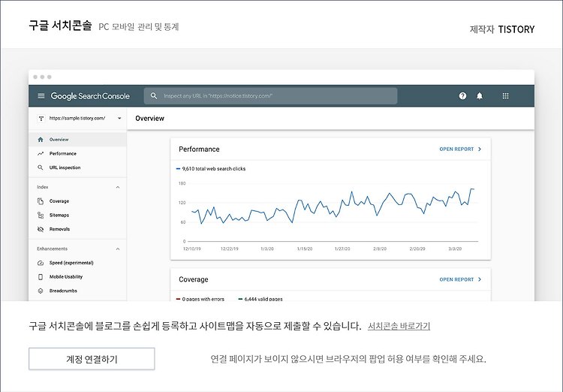Select Sitemaps in the sidebar
The width and height of the screenshot is (563, 392).
[77, 216]
